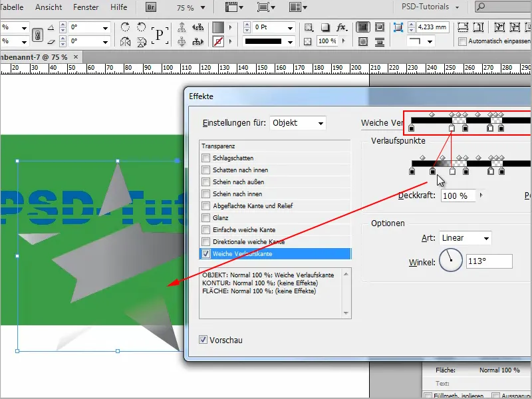Select the jump object text wrap icon
The height and width of the screenshot is (399, 532).
380,42
